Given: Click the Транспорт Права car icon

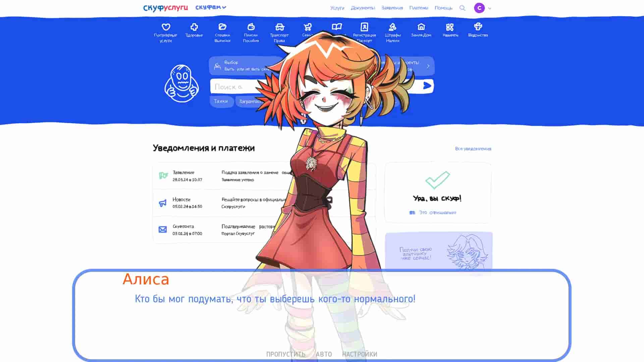Looking at the screenshot, I should [x=279, y=27].
